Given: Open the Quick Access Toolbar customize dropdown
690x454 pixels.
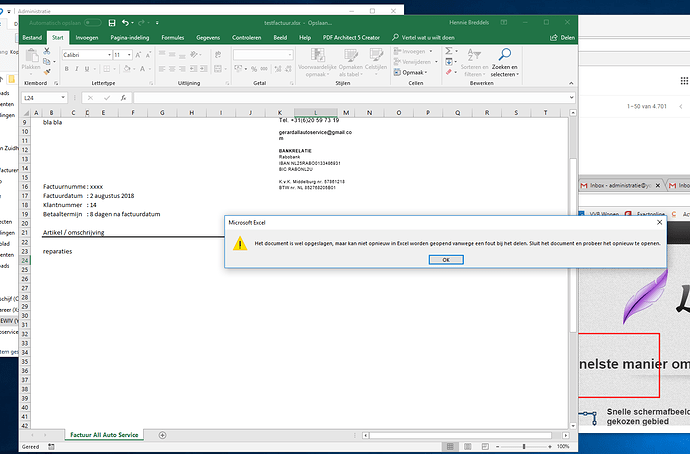Looking at the screenshot, I should click(157, 22).
